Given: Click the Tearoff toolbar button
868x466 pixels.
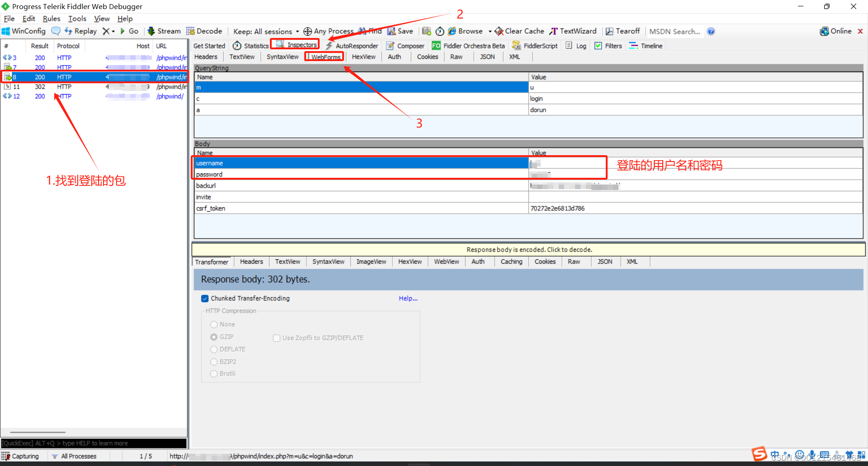Looking at the screenshot, I should [x=623, y=31].
